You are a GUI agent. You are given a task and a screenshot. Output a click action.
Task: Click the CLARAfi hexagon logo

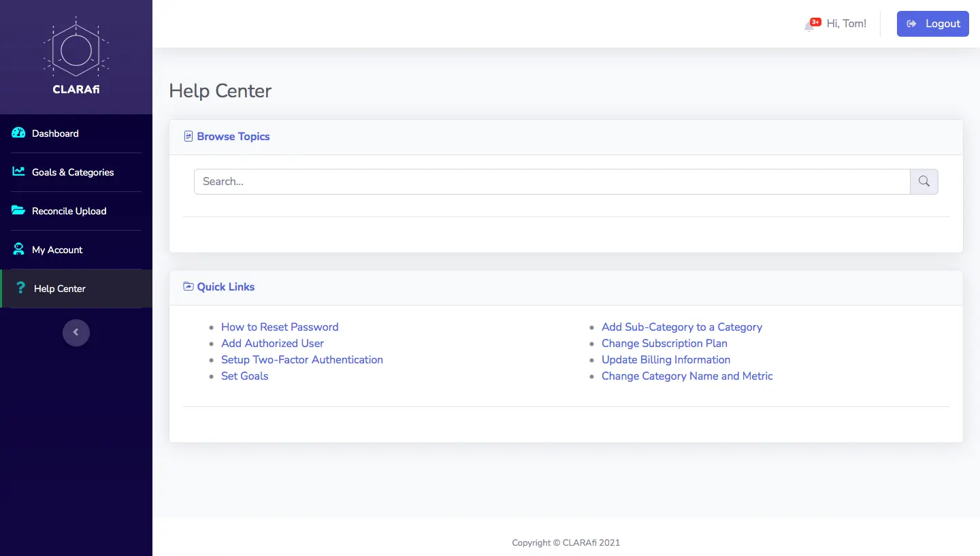76,50
